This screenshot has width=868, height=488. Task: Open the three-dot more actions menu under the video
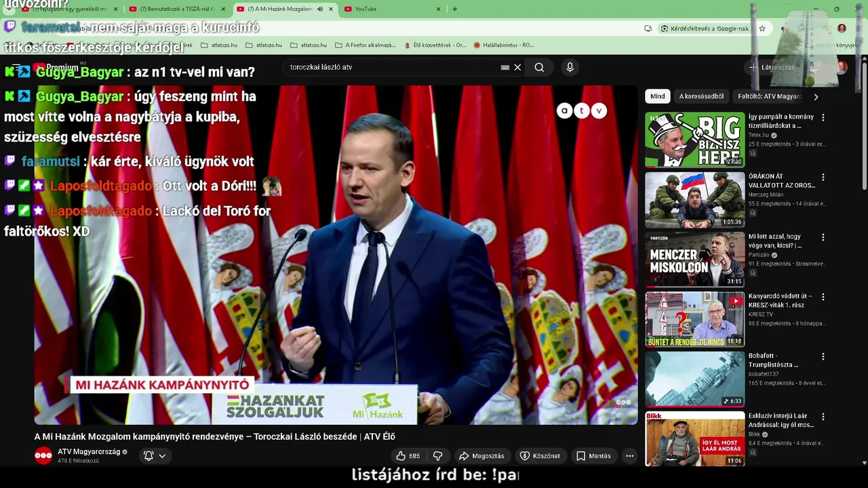coord(629,456)
